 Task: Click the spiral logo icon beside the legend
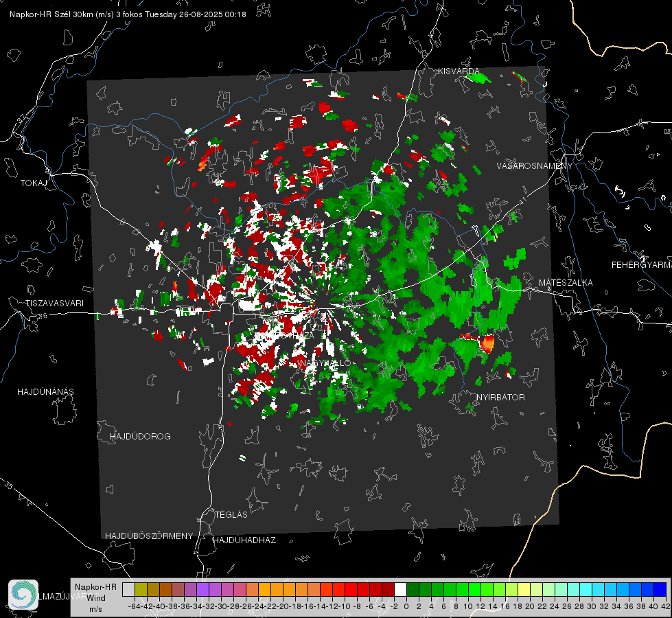click(23, 595)
